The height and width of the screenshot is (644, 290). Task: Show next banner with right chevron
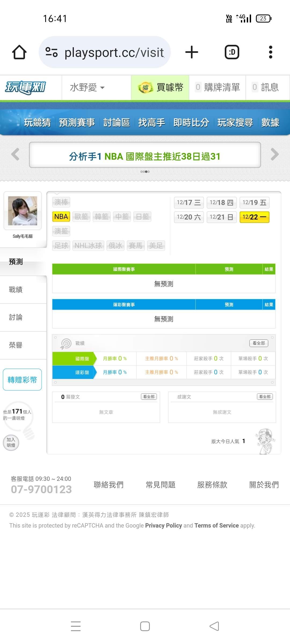(x=274, y=154)
